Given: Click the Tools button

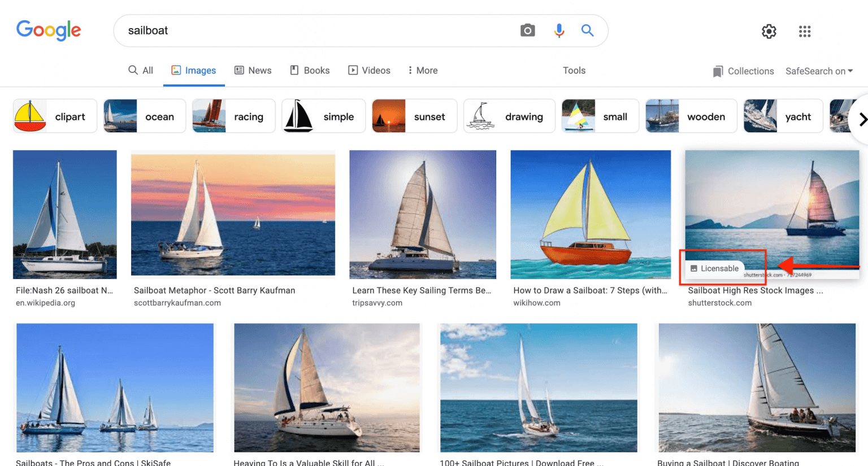Looking at the screenshot, I should pyautogui.click(x=574, y=70).
